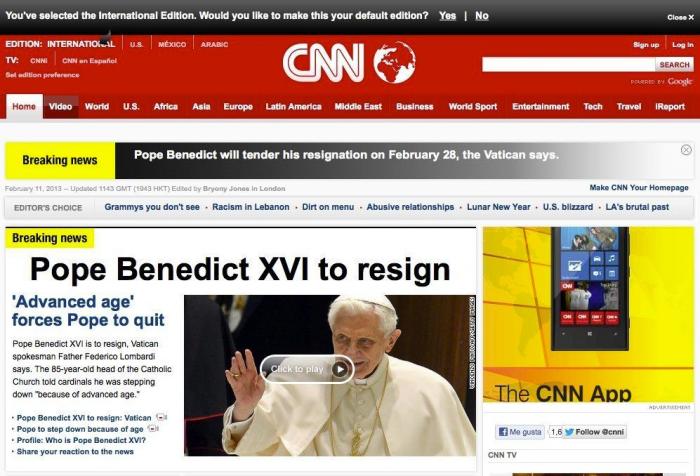Play the Pope Benedict video
Viewport: 700px width, 476px height.
(307, 369)
